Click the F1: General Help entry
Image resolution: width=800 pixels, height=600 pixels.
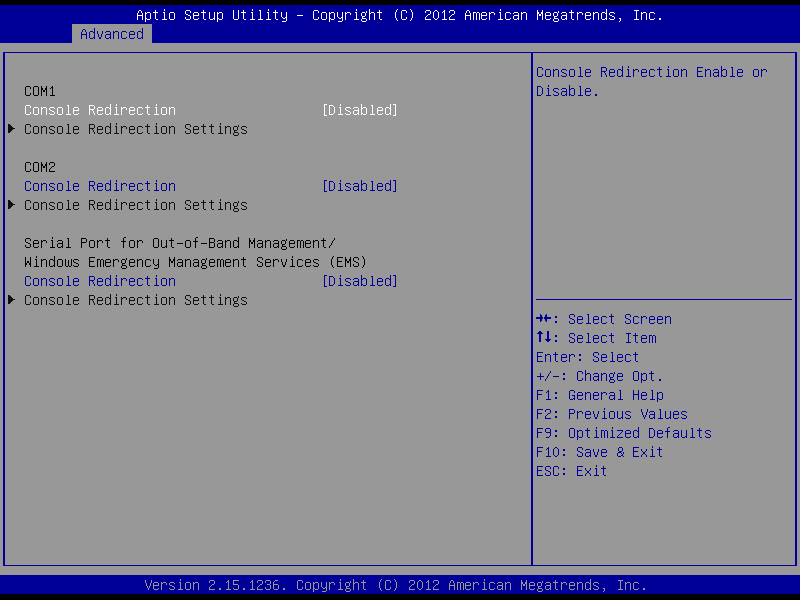600,395
